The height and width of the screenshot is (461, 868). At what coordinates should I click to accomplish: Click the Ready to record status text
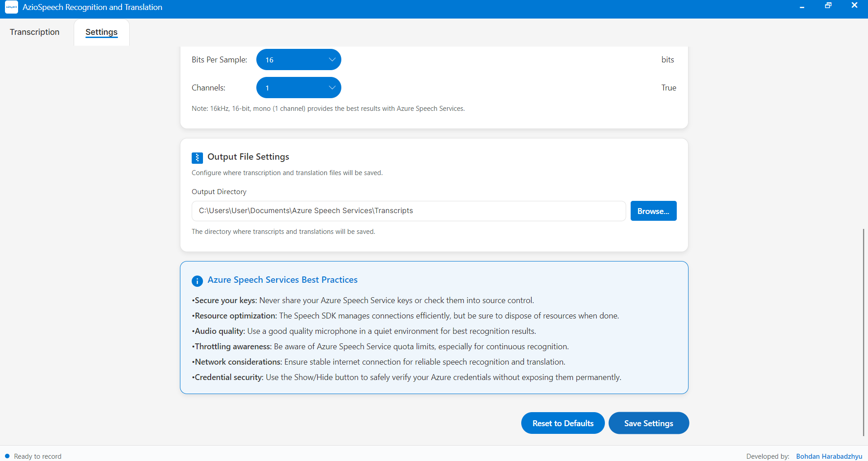[38, 456]
